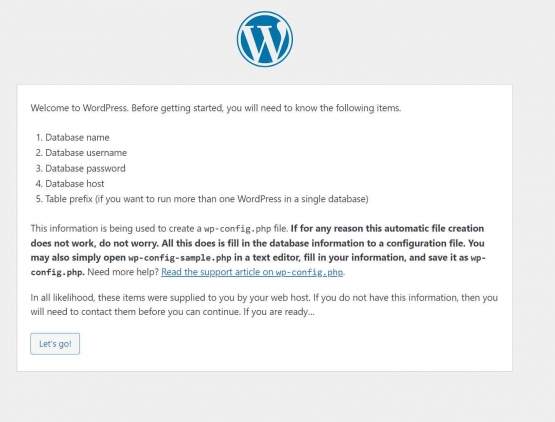Click the WordPress logo at top
Screen dimensions: 555x422
click(x=265, y=39)
